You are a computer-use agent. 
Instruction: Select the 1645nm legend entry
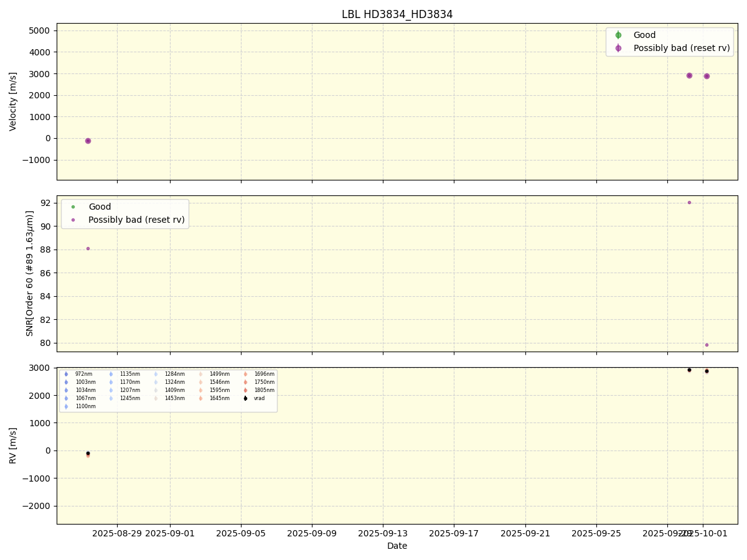[219, 398]
